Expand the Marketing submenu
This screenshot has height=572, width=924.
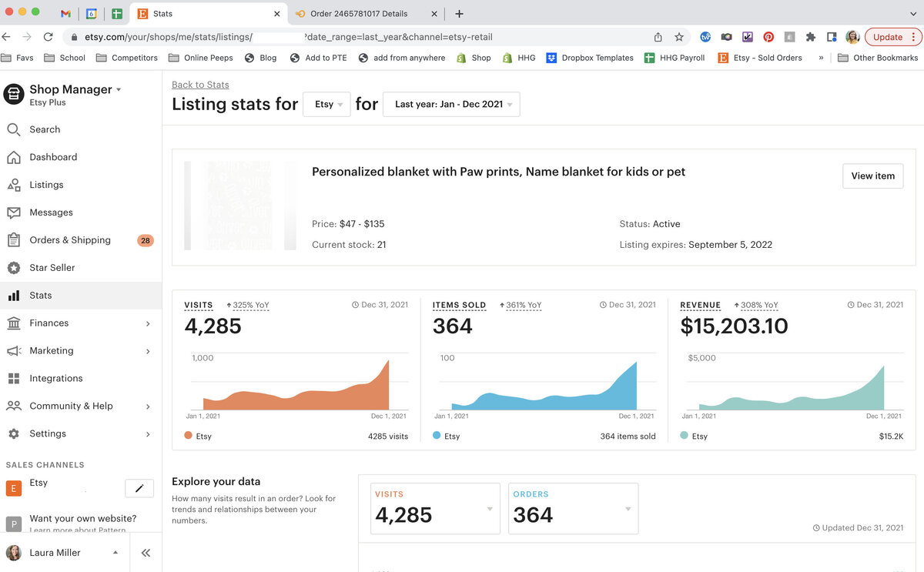click(x=148, y=351)
